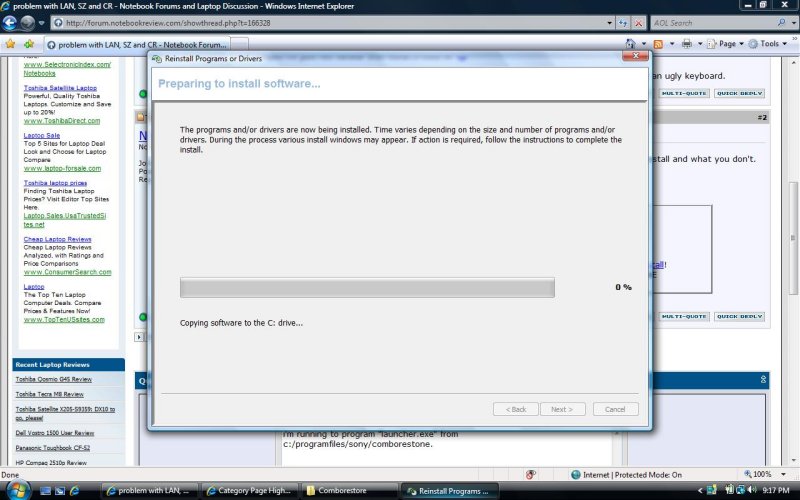The image size is (800, 500).
Task: Click the address bar URL field
Action: (329, 23)
